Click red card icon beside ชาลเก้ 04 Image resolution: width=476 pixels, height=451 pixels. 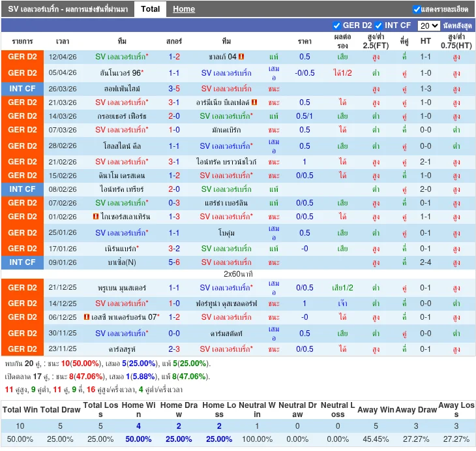(241, 57)
